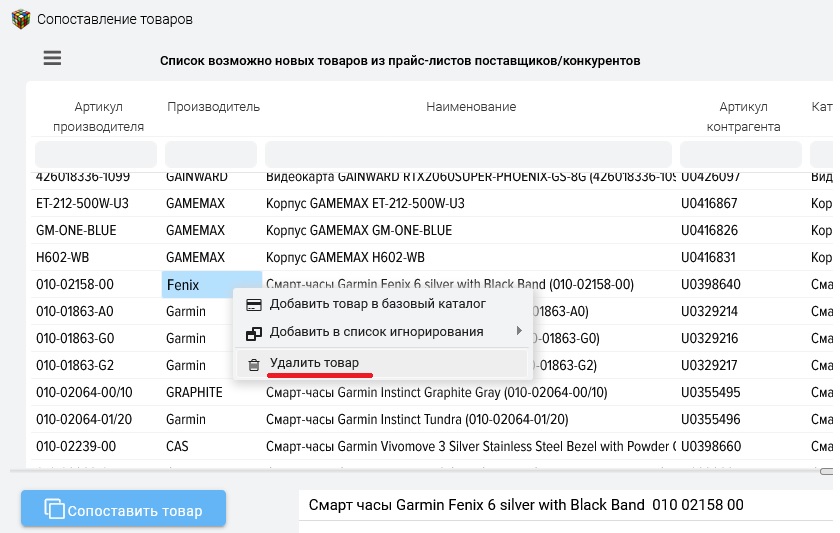The image size is (840, 533).
Task: Click the Сопоставить товар button
Action: pos(123,508)
